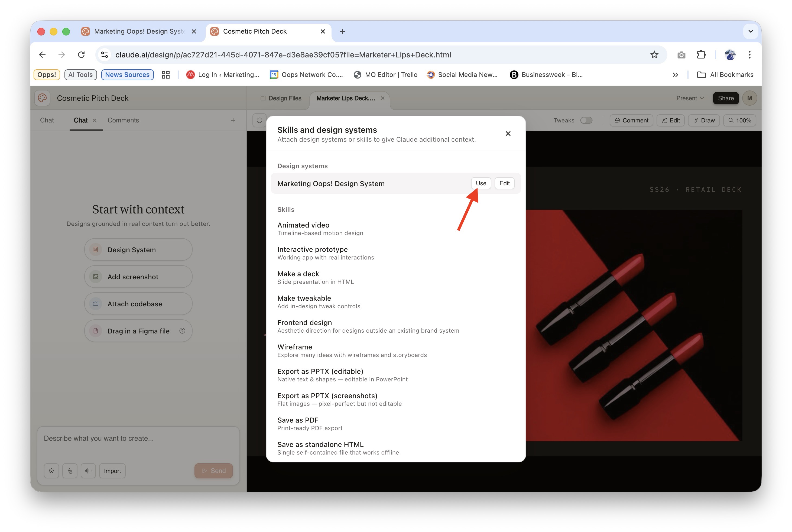This screenshot has width=792, height=532.
Task: Click the plus icon to add chat tab
Action: pyautogui.click(x=233, y=121)
